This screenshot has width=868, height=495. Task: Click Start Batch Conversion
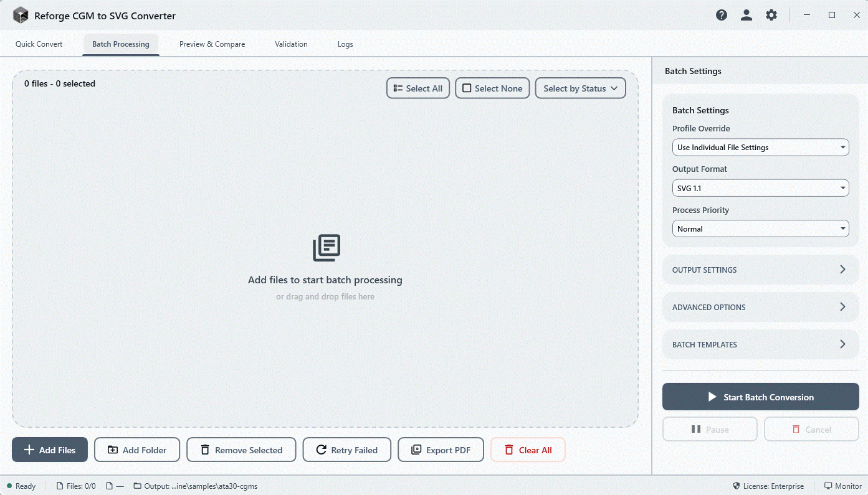point(760,397)
